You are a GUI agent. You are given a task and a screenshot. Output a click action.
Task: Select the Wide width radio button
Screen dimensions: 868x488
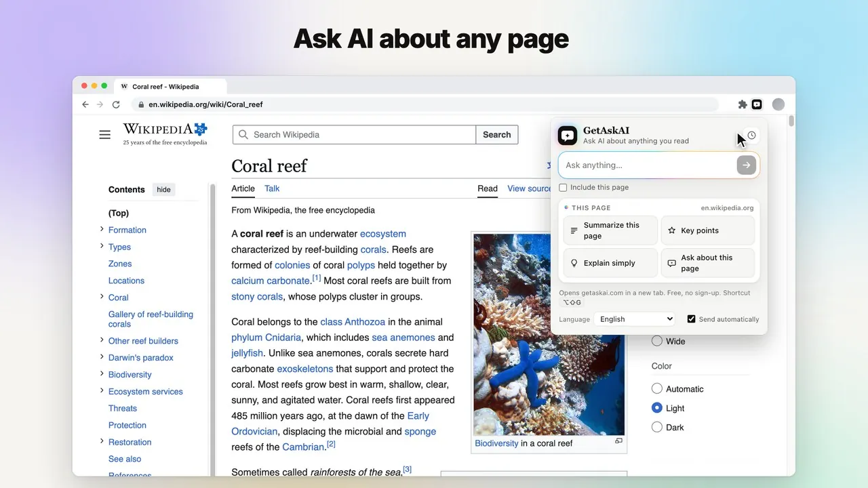pos(656,341)
